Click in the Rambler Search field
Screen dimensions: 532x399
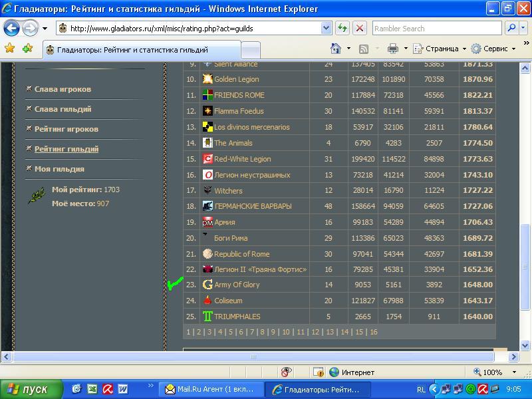[436, 28]
